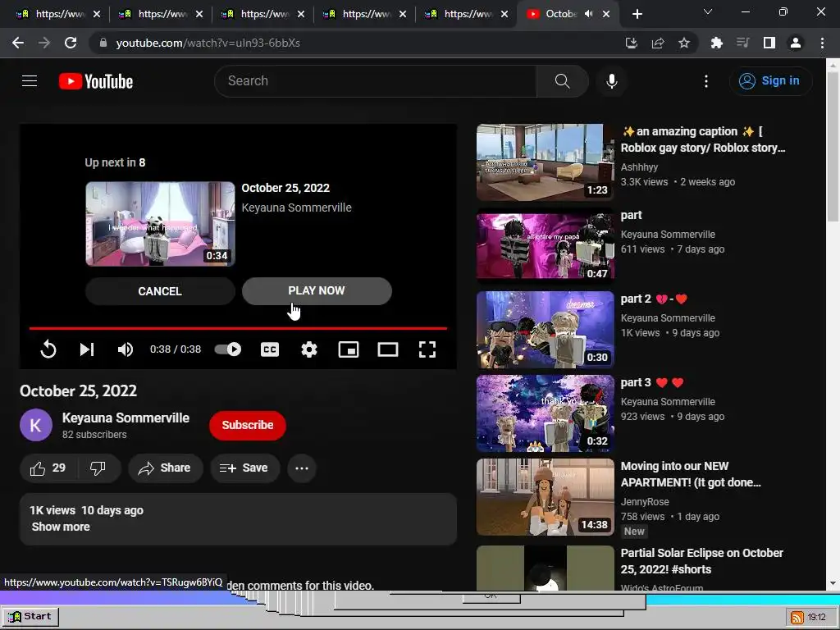
Task: Open a new browser tab
Action: [x=637, y=14]
